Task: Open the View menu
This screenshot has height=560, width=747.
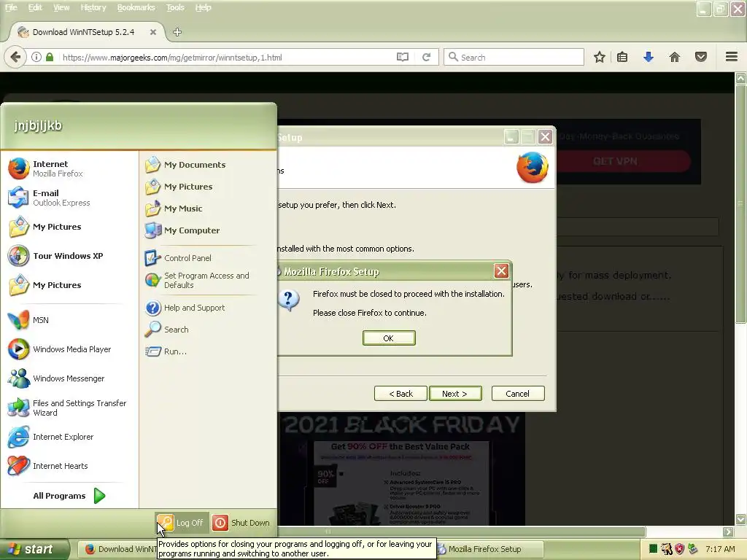Action: [61, 7]
